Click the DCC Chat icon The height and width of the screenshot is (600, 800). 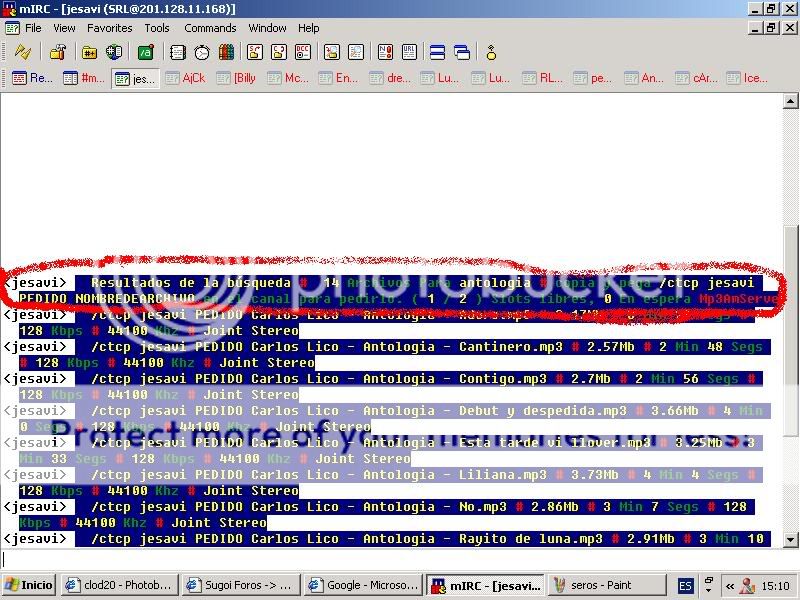coord(279,52)
